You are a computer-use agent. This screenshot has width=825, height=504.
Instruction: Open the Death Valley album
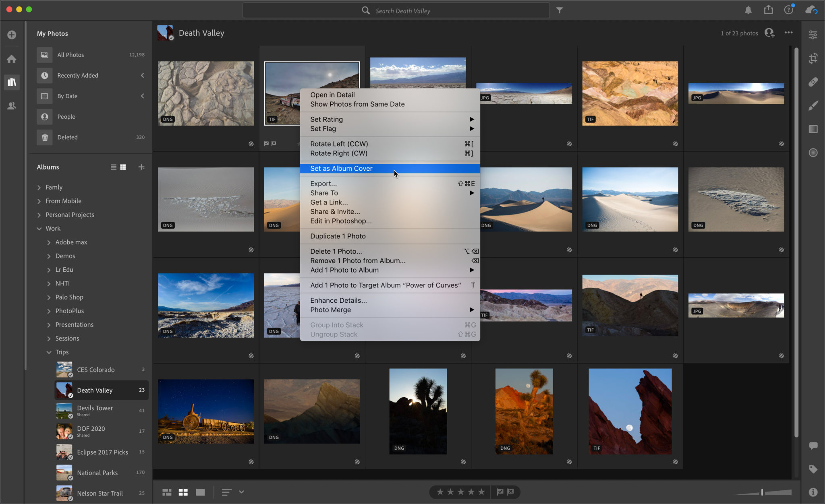[95, 390]
